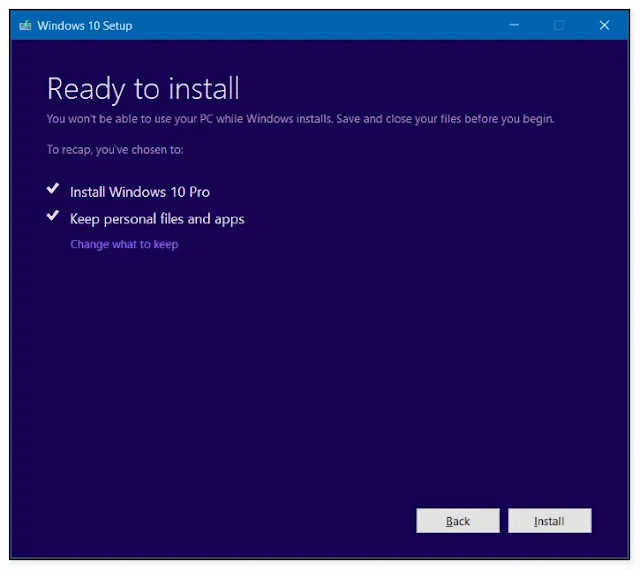Screen dimensions: 640x570
Task: Select the text 'Install Windows 10 Pro'
Action: point(140,192)
